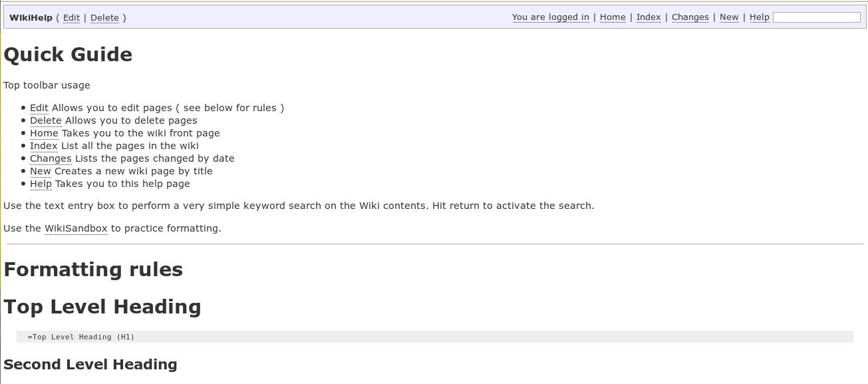
Task: Click the Delete link in the bullet list
Action: tap(45, 120)
